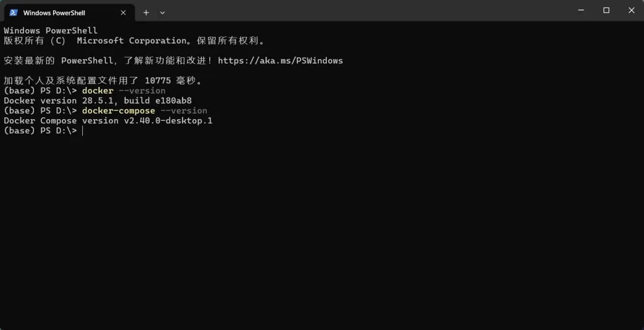The image size is (644, 330).
Task: Open the aka.ms/PSWindows link
Action: [x=280, y=61]
